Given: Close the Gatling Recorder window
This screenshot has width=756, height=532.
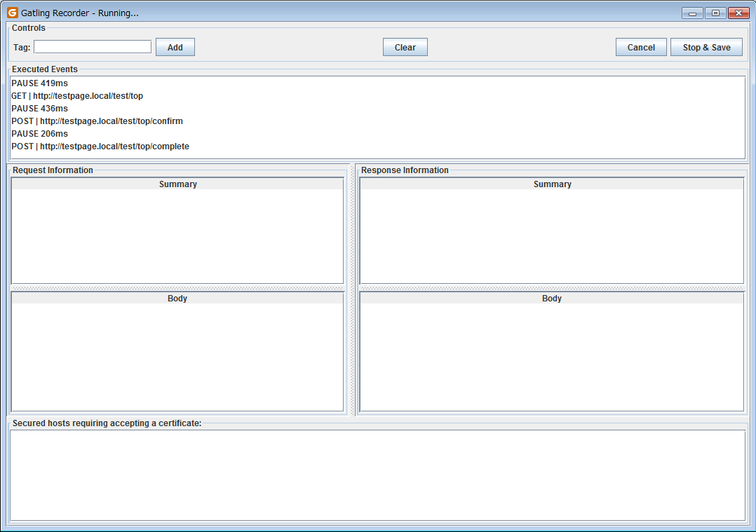Looking at the screenshot, I should pyautogui.click(x=738, y=13).
